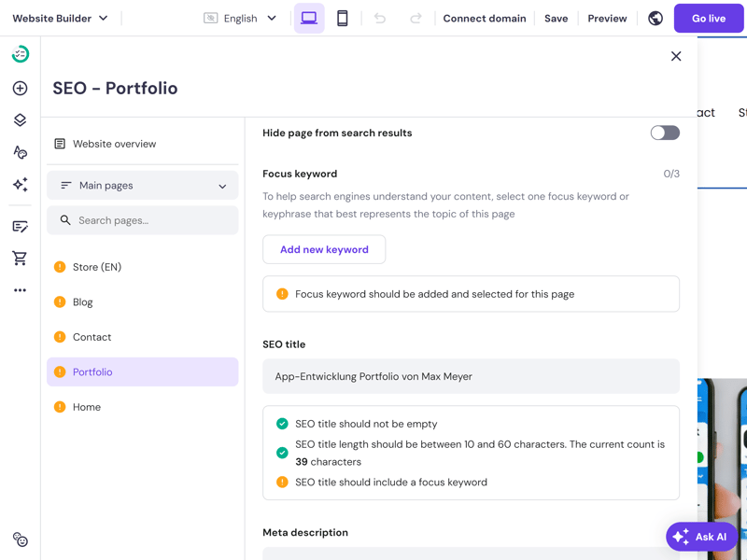Screen dimensions: 747x560
Task: Close the SEO panel with X
Action: [676, 56]
